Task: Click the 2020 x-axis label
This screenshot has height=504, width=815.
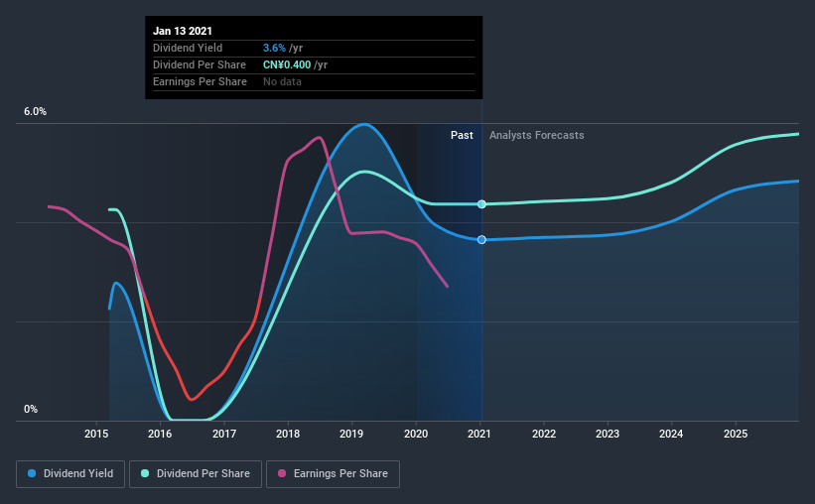Action: tap(416, 434)
